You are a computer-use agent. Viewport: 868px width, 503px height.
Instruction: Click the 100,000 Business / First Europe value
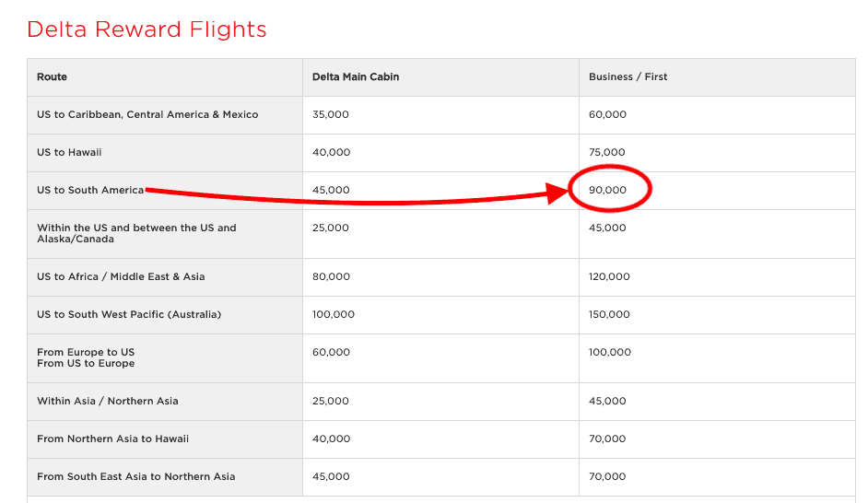point(610,352)
